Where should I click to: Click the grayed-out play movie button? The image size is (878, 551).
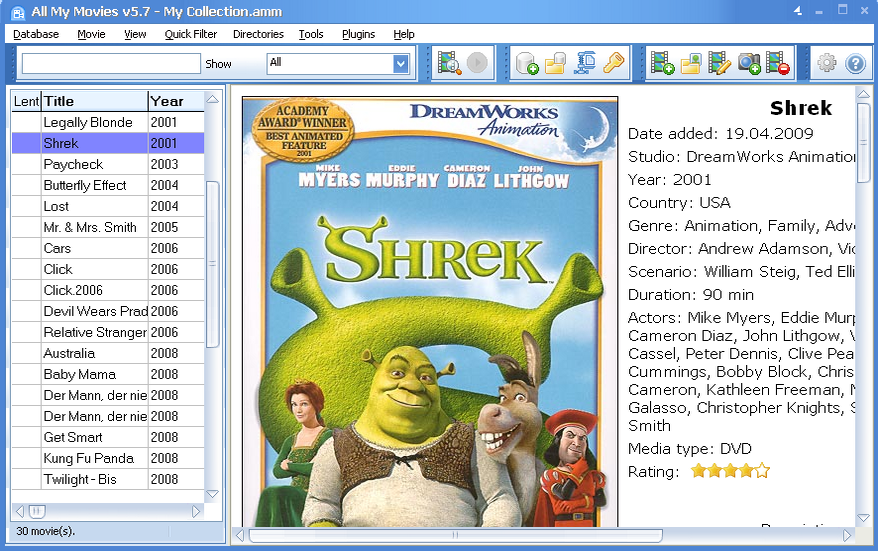[477, 63]
